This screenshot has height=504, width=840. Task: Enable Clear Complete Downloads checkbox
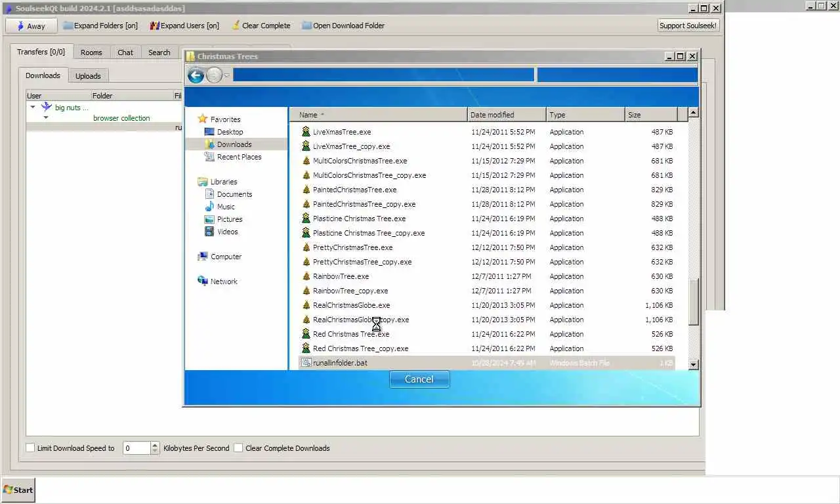tap(238, 448)
